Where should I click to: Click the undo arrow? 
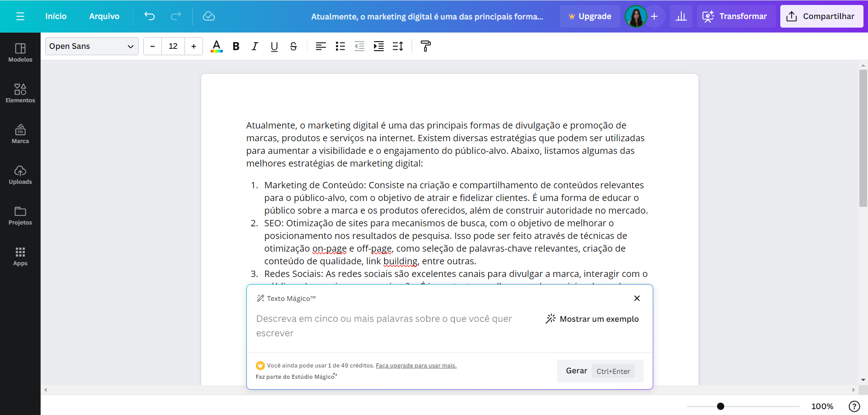click(150, 16)
